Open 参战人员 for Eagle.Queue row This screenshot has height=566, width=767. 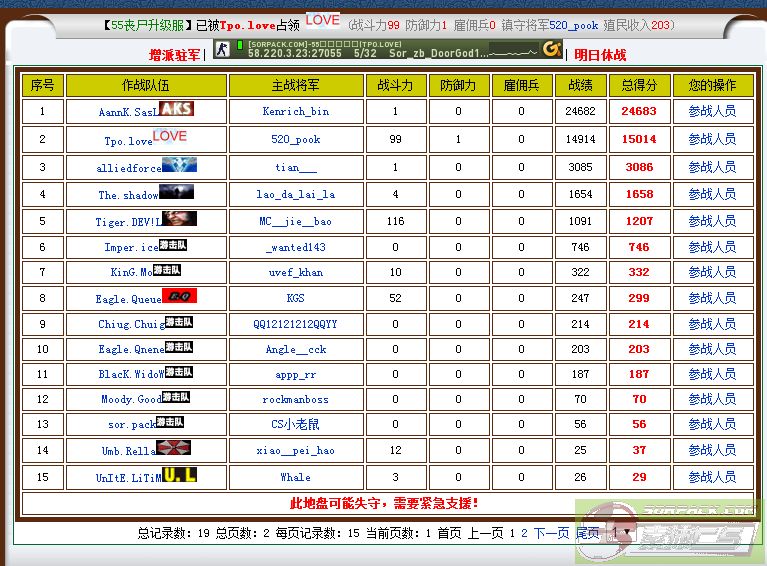[x=712, y=298]
